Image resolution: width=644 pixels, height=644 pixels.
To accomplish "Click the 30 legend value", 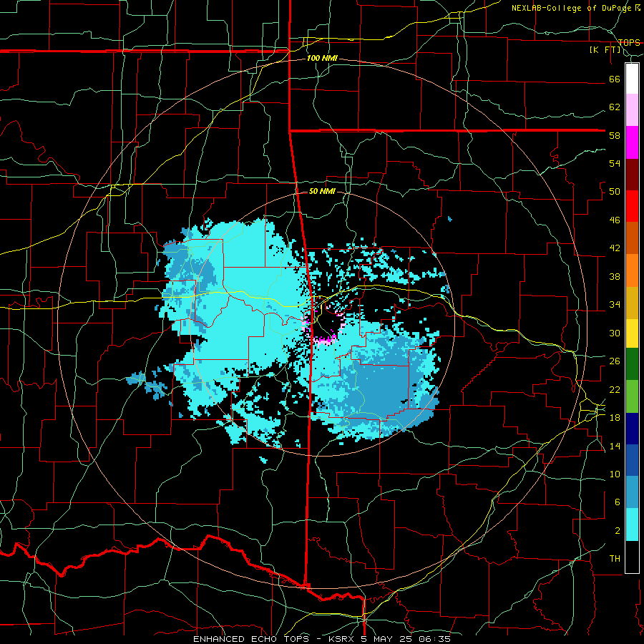I will (x=615, y=333).
